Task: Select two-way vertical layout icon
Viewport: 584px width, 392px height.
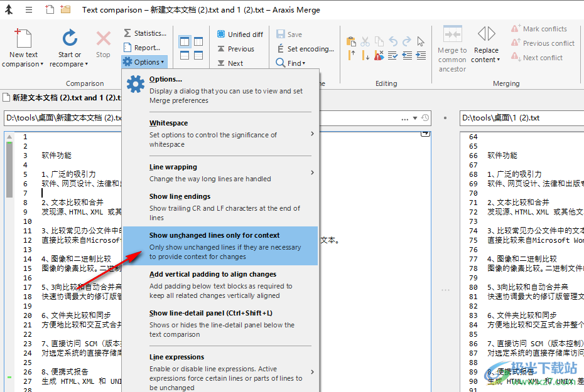Action: click(185, 41)
